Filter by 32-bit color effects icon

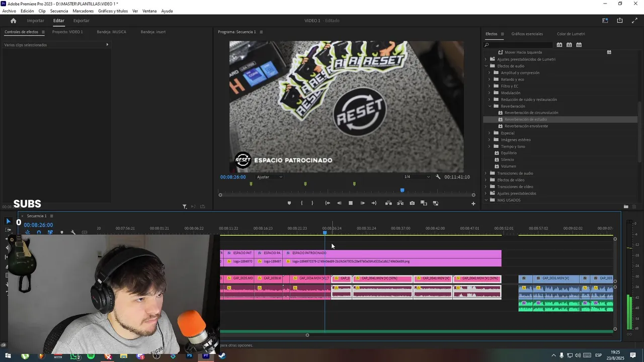pyautogui.click(x=569, y=45)
